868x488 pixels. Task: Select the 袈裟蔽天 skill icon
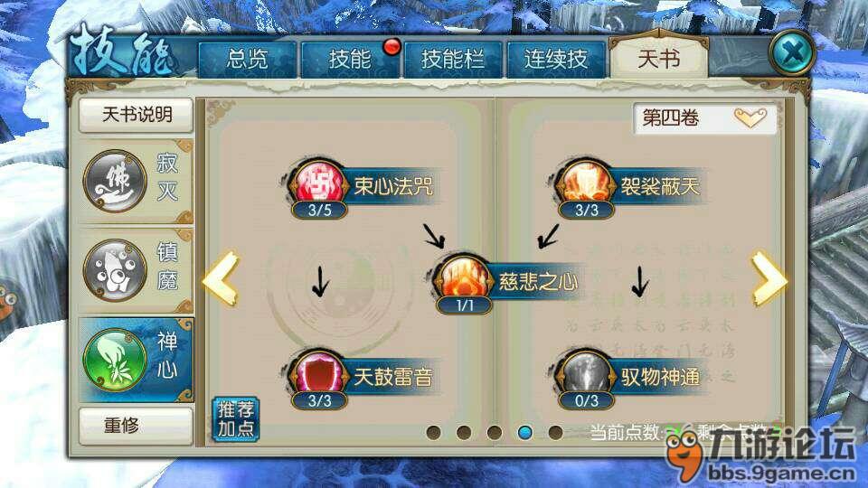(586, 183)
